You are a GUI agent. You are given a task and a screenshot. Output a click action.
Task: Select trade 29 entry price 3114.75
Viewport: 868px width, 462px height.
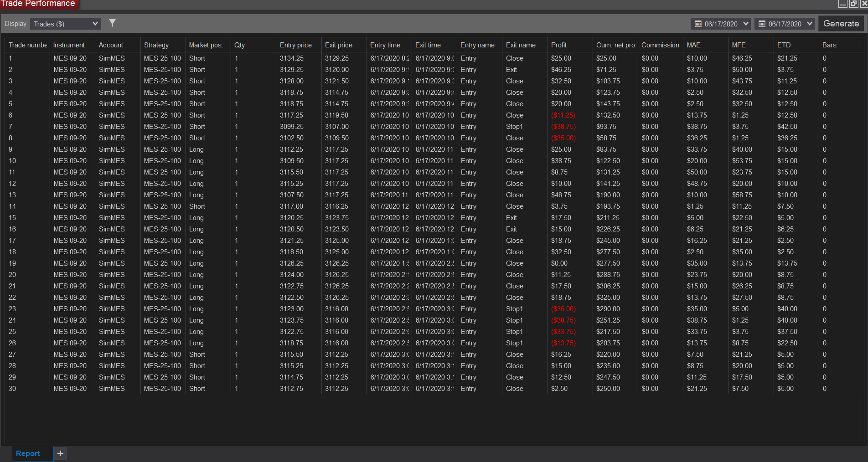point(292,377)
